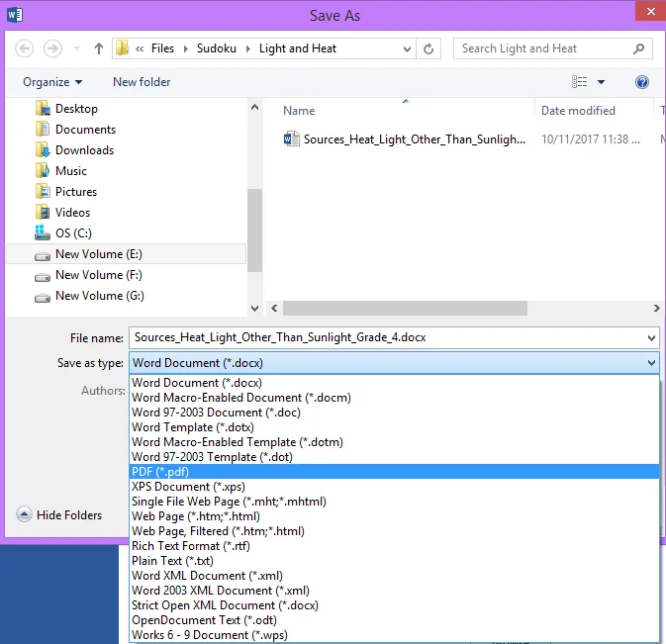Image resolution: width=666 pixels, height=644 pixels.
Task: Choose Word 97-2003 Document (*.doc)
Action: [x=394, y=413]
